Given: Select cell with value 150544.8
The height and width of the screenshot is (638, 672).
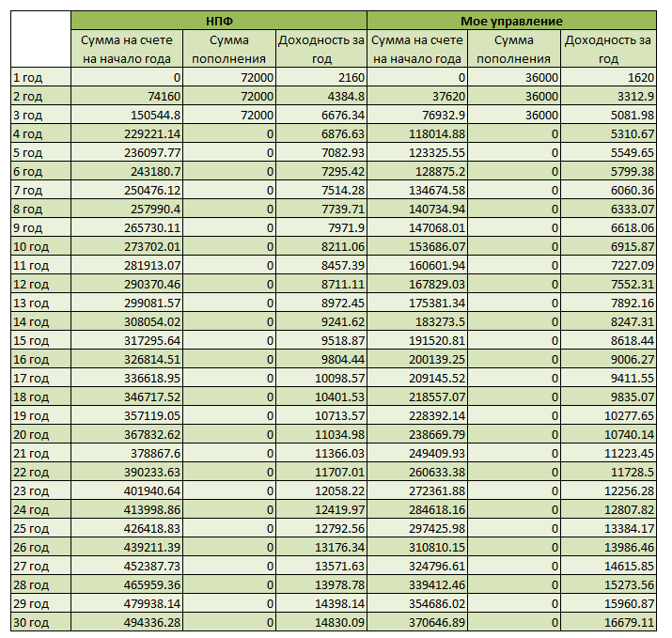Looking at the screenshot, I should point(127,115).
